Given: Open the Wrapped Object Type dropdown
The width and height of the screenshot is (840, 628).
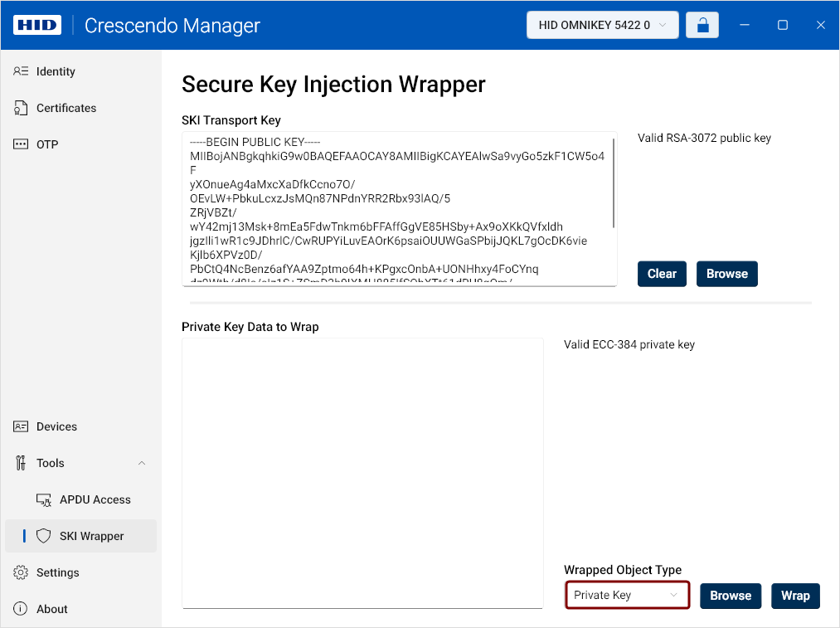Looking at the screenshot, I should click(628, 596).
